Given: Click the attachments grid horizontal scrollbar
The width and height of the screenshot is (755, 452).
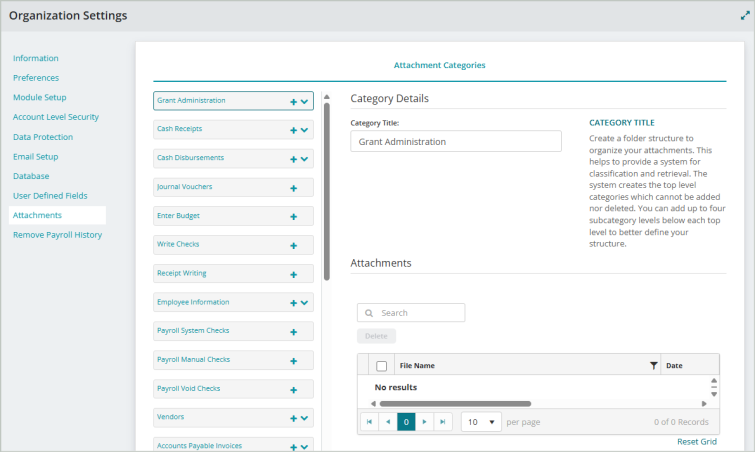Looking at the screenshot, I should point(455,404).
